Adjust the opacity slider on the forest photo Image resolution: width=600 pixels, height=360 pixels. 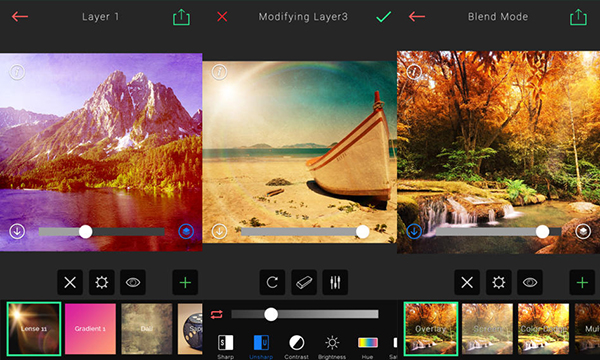(x=499, y=231)
